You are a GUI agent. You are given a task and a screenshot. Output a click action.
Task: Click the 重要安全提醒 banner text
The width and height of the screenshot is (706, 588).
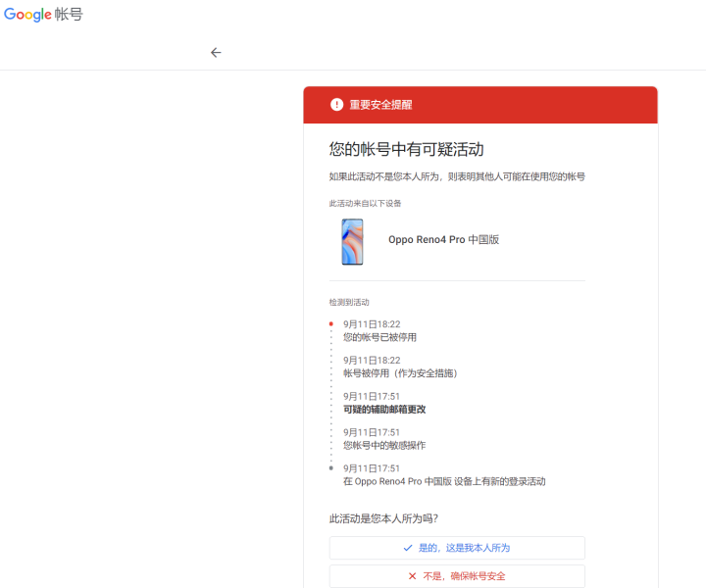[380, 105]
